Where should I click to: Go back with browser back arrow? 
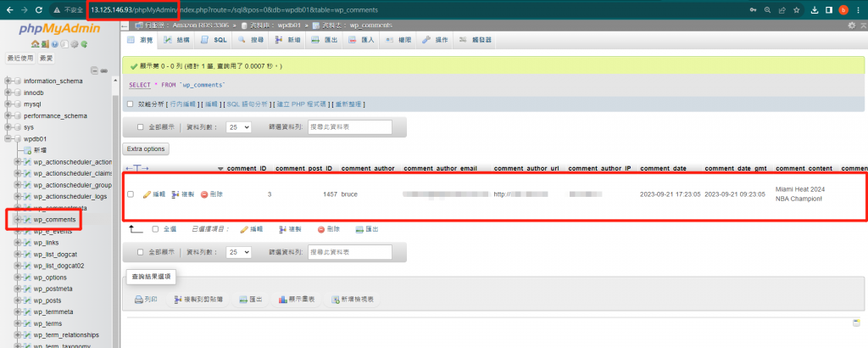tap(8, 10)
